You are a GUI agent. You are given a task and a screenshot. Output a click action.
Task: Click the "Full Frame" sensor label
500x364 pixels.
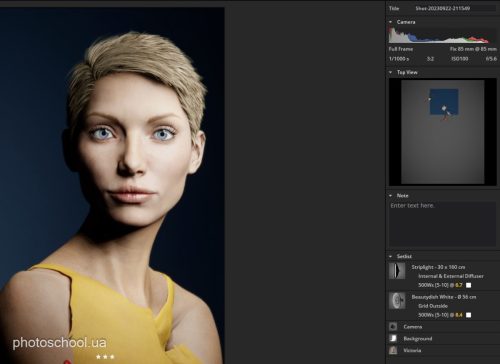click(x=401, y=49)
